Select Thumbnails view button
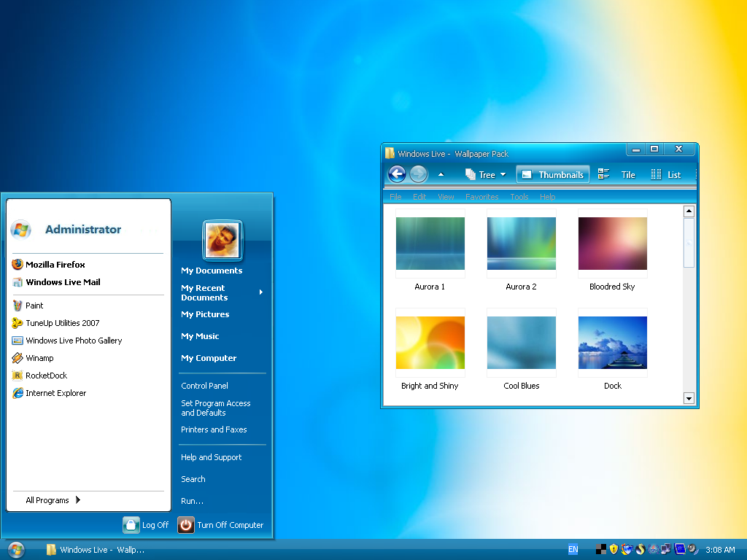The width and height of the screenshot is (747, 560). [553, 175]
